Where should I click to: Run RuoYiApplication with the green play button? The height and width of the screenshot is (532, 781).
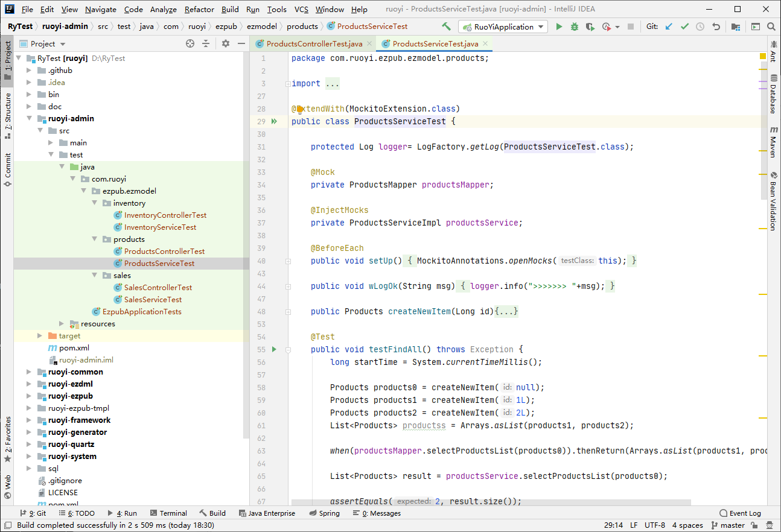pos(559,27)
